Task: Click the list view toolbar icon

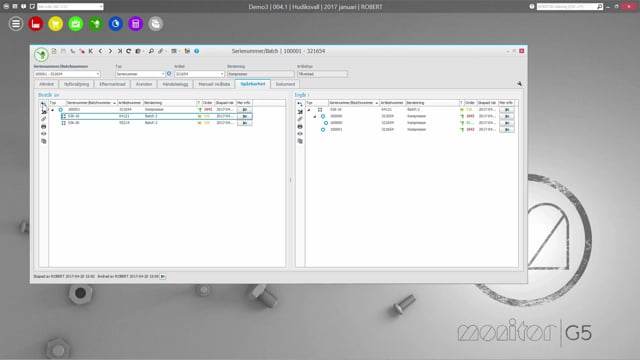Action: click(x=174, y=51)
